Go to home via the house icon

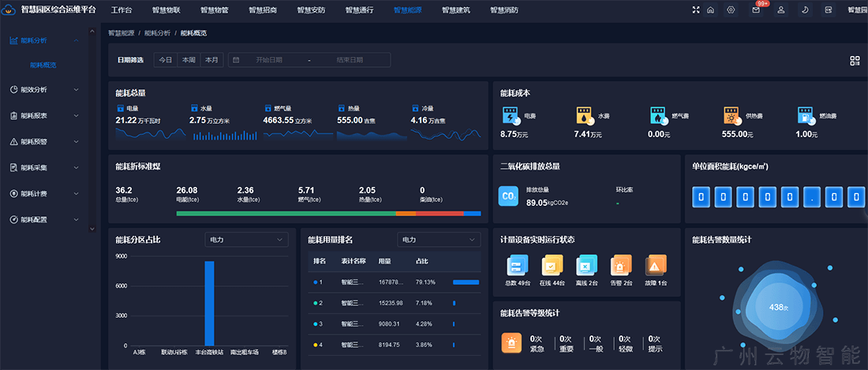tap(710, 10)
